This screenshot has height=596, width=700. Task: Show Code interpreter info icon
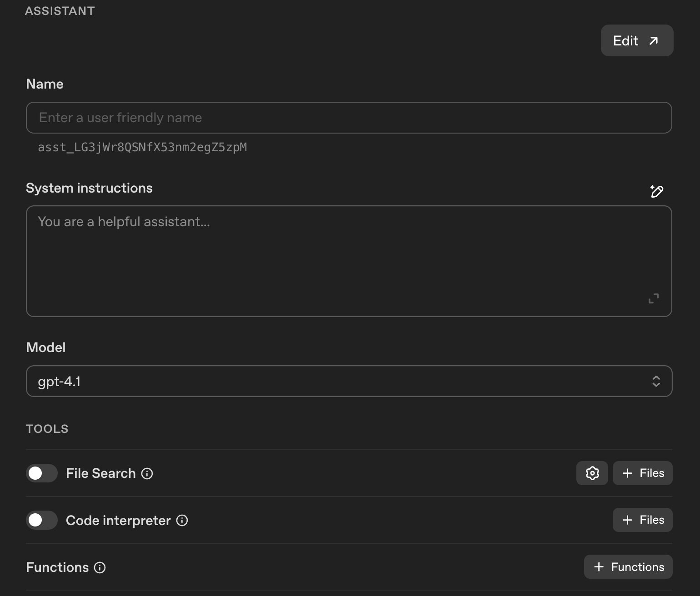click(182, 521)
